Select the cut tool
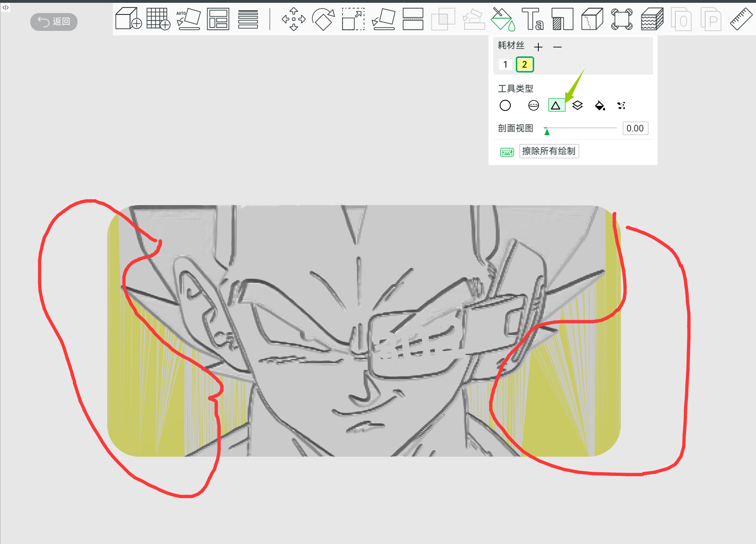Viewport: 756px width, 544px height. coord(413,19)
